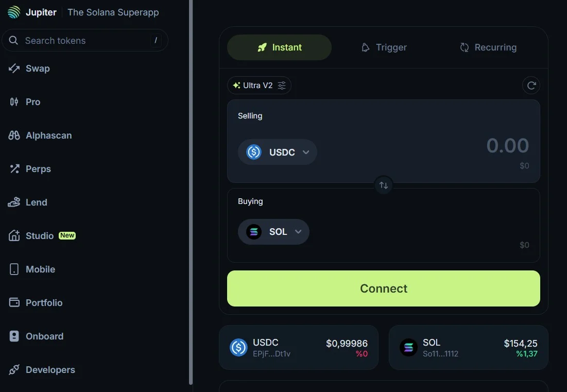Expand USDC selling token dropdown

click(278, 152)
